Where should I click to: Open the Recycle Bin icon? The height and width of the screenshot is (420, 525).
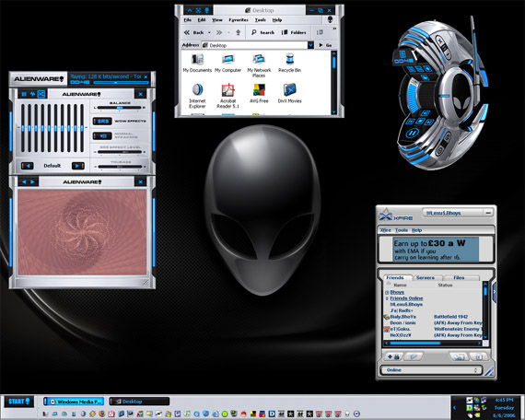[x=289, y=63]
